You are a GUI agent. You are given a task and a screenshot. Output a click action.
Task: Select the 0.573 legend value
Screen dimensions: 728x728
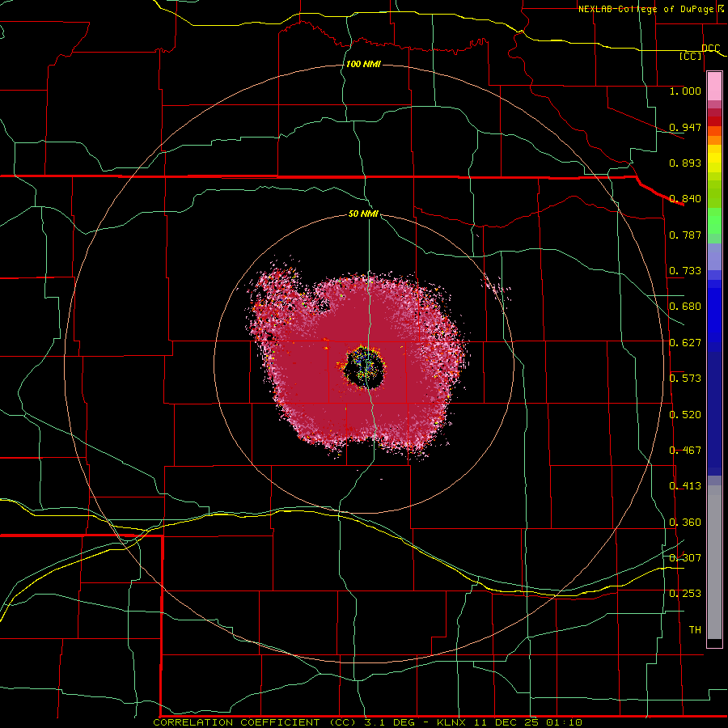685,379
